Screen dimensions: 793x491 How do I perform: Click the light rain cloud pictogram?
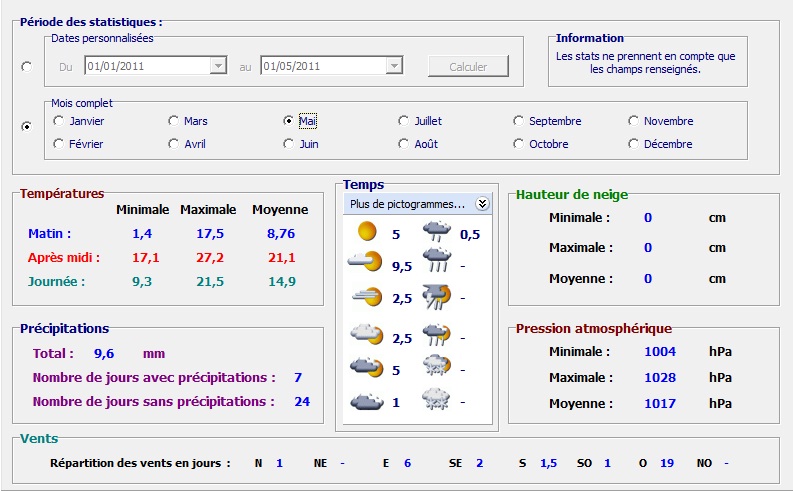(x=436, y=233)
